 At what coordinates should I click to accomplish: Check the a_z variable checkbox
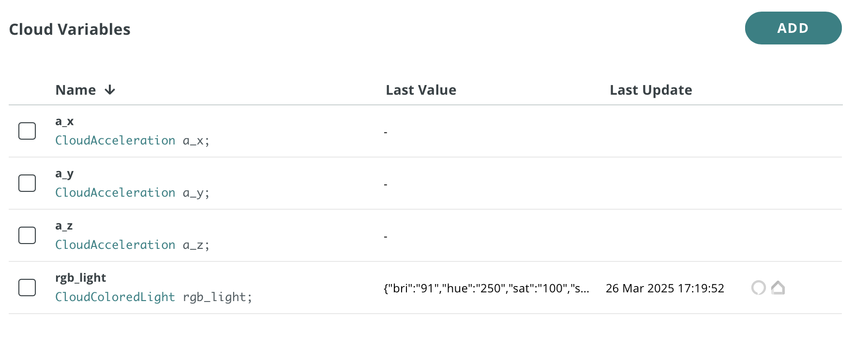(27, 235)
